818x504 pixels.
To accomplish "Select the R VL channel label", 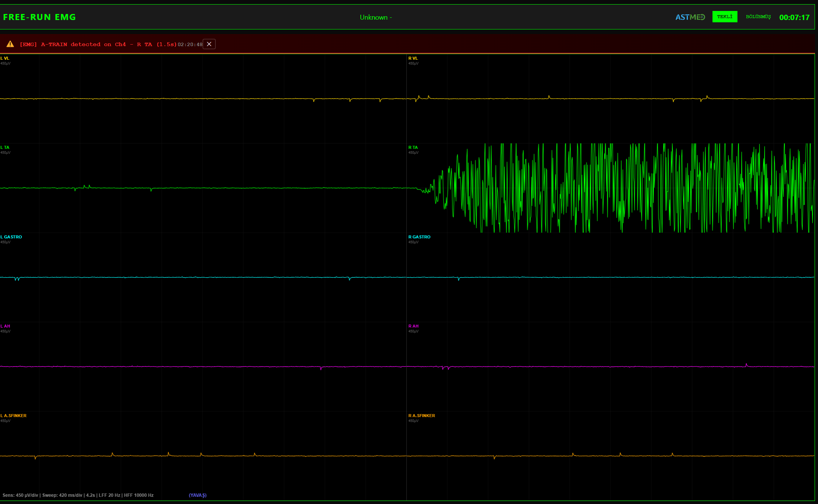I will point(413,58).
